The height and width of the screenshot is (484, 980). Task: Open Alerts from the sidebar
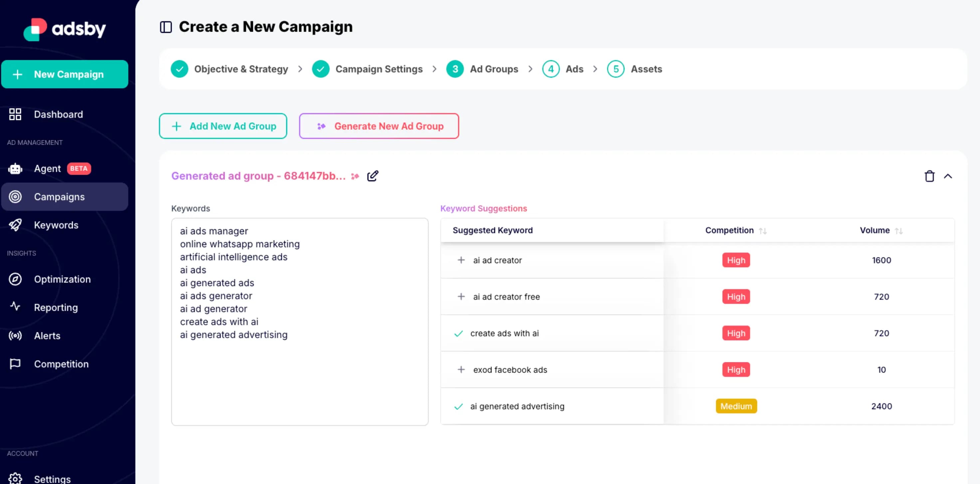point(15,335)
